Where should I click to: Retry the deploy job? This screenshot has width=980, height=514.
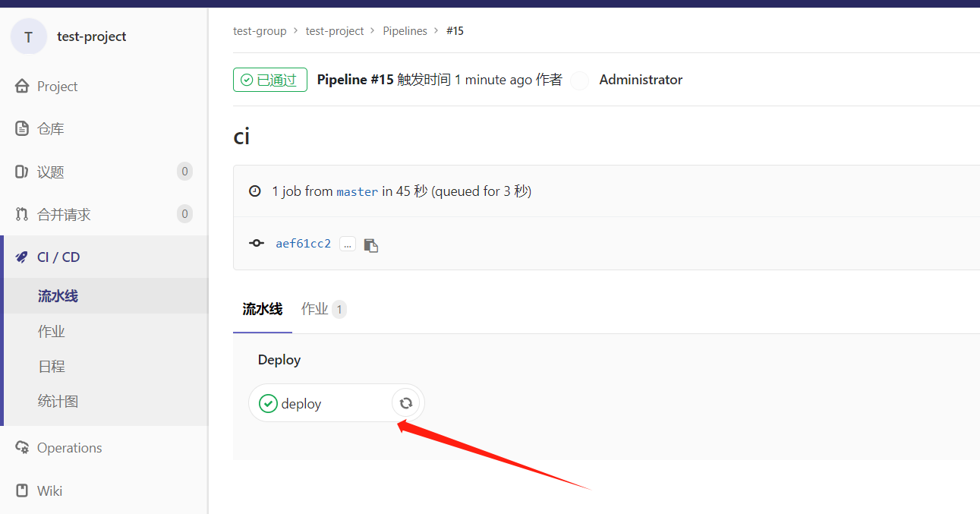(406, 403)
